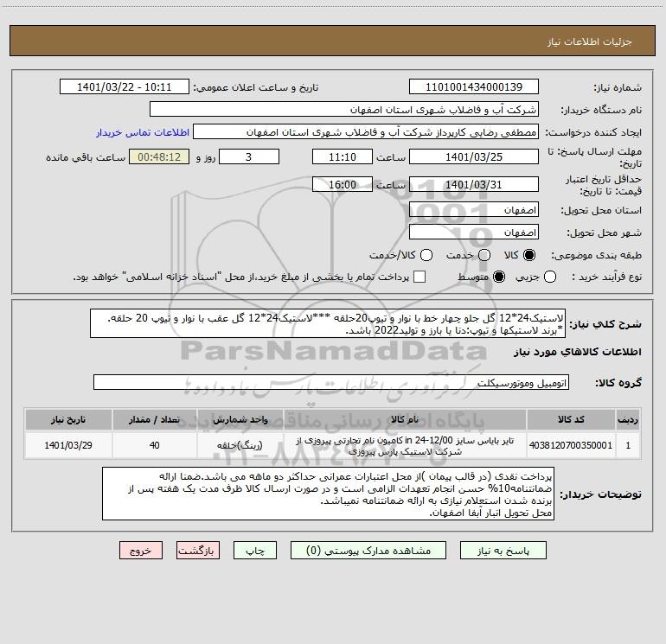Click the تعداد / مقدار column header

tap(155, 419)
